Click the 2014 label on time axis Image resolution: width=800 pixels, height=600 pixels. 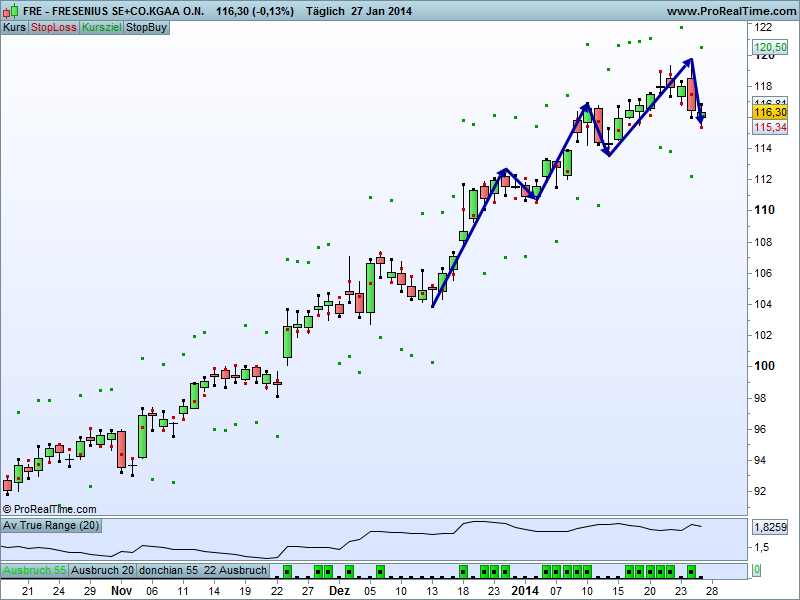(x=525, y=591)
